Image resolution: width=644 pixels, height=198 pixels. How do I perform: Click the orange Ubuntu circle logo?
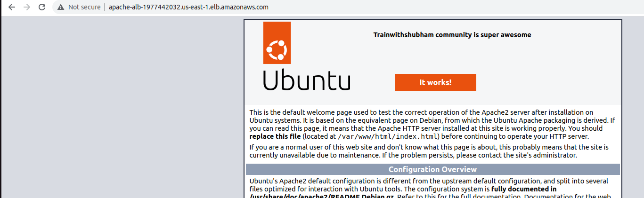277,42
